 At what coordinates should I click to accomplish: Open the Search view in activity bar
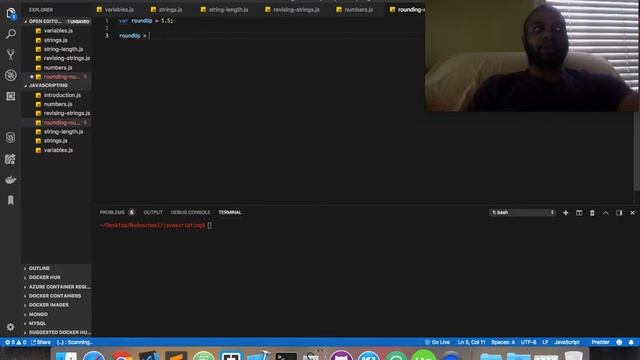click(x=11, y=34)
